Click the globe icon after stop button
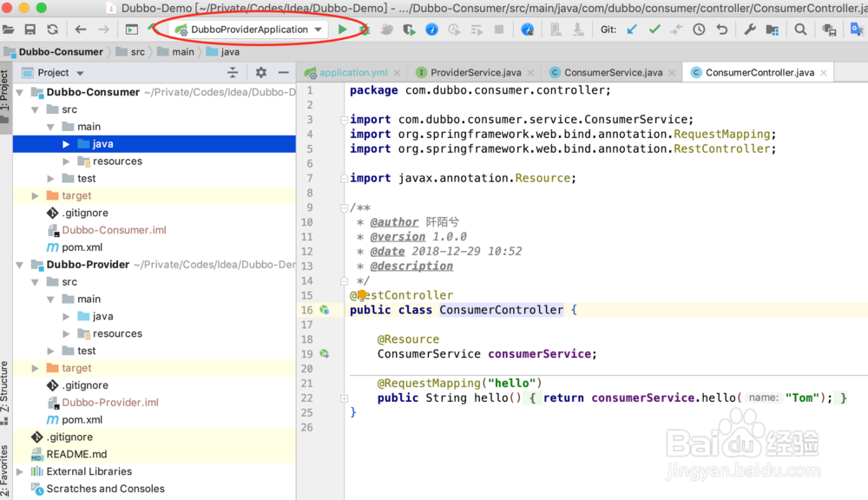 click(528, 30)
